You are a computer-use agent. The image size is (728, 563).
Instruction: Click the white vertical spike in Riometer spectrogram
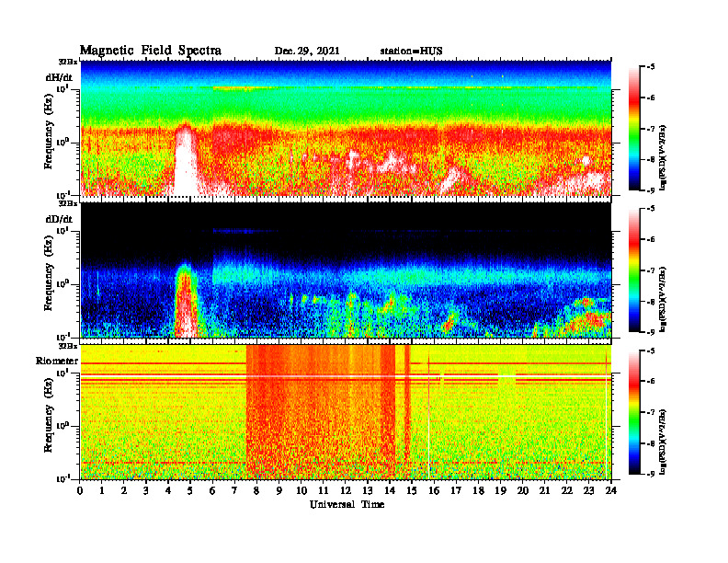(428, 416)
